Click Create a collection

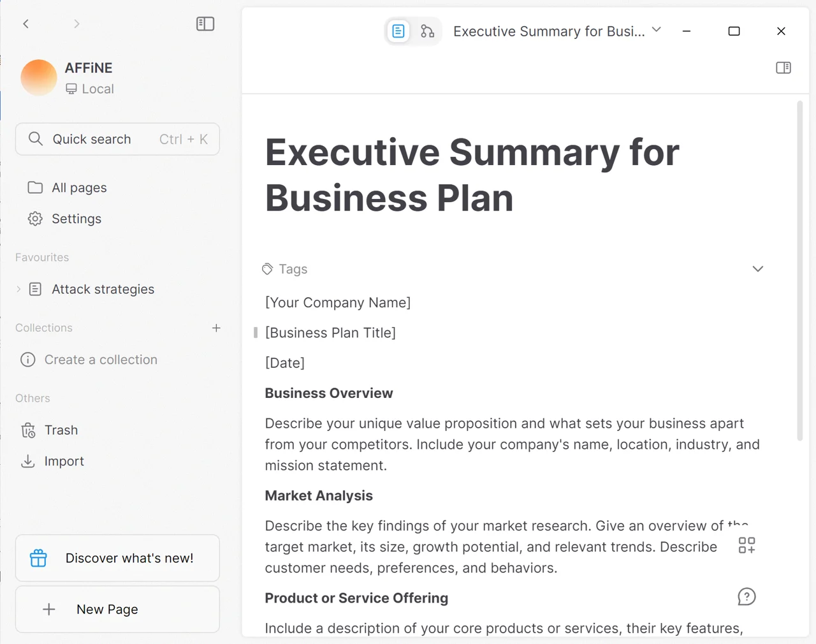[x=101, y=360]
